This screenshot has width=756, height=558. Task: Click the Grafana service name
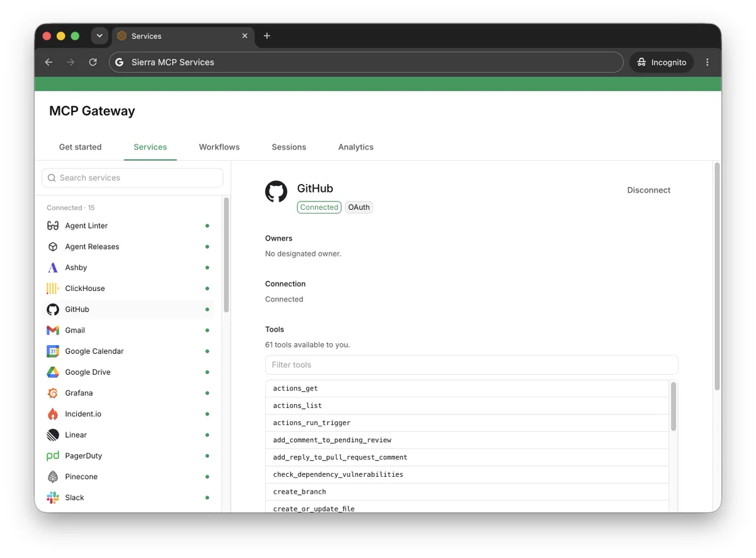(x=79, y=393)
